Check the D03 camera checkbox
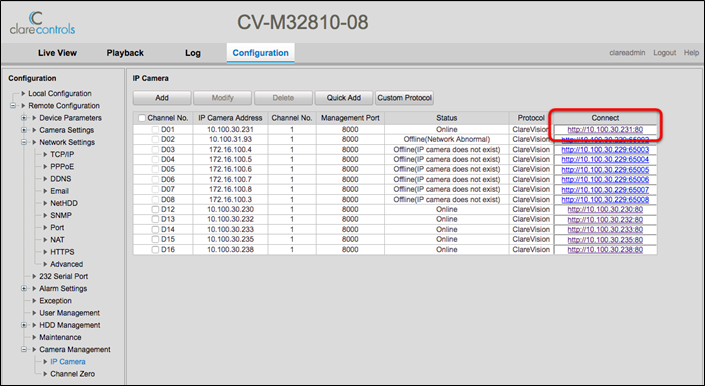705x386 pixels. pyautogui.click(x=155, y=150)
